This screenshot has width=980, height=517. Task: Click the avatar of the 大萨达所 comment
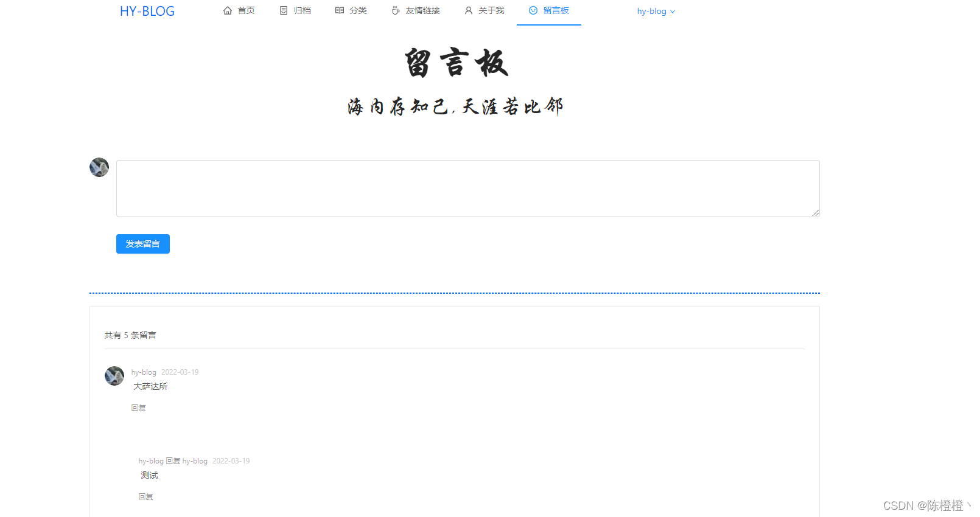coord(114,376)
